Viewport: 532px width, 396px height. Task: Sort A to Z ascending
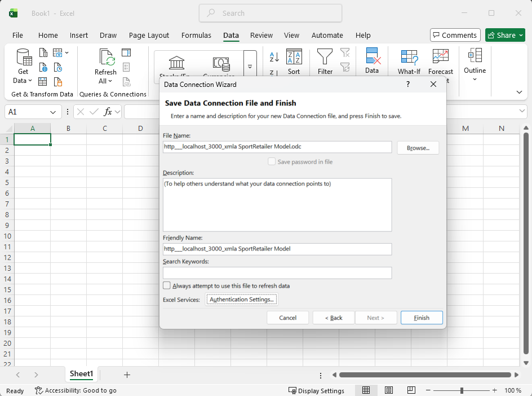[x=274, y=57]
